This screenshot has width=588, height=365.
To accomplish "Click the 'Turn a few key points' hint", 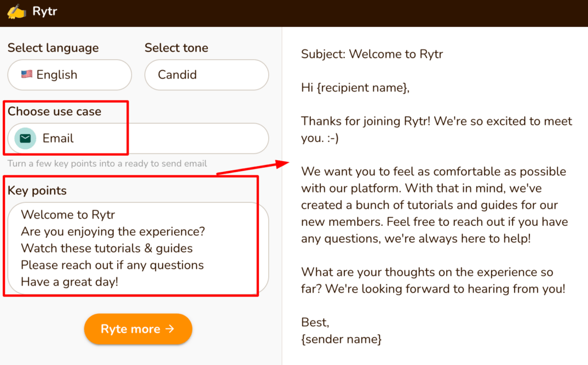I will tap(107, 163).
